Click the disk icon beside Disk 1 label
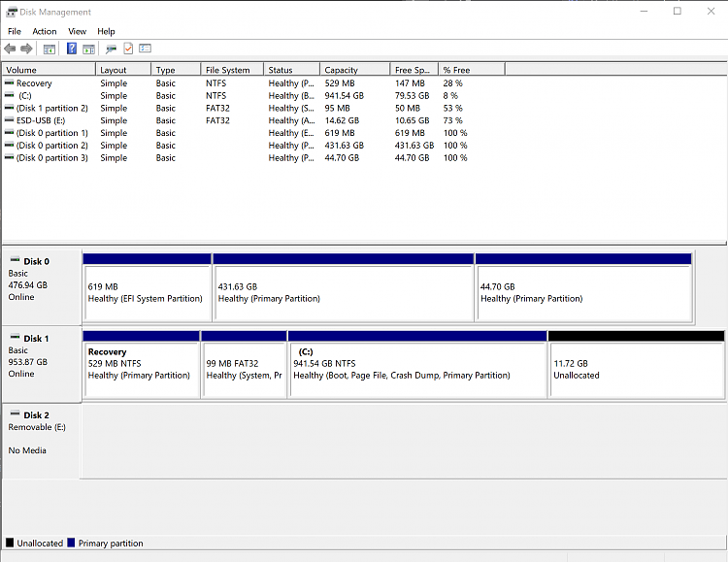The height and width of the screenshot is (562, 728). 15,337
